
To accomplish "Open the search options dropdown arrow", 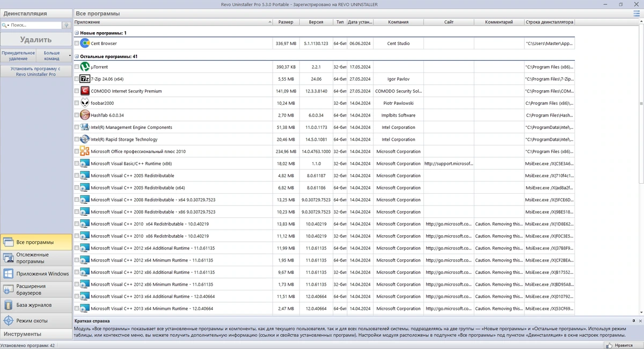I will pos(9,25).
